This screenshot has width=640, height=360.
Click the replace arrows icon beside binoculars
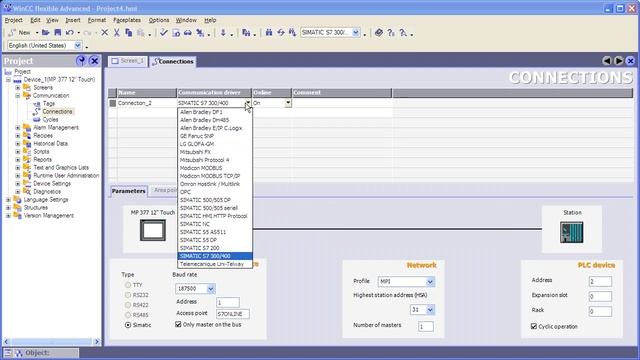(281, 33)
